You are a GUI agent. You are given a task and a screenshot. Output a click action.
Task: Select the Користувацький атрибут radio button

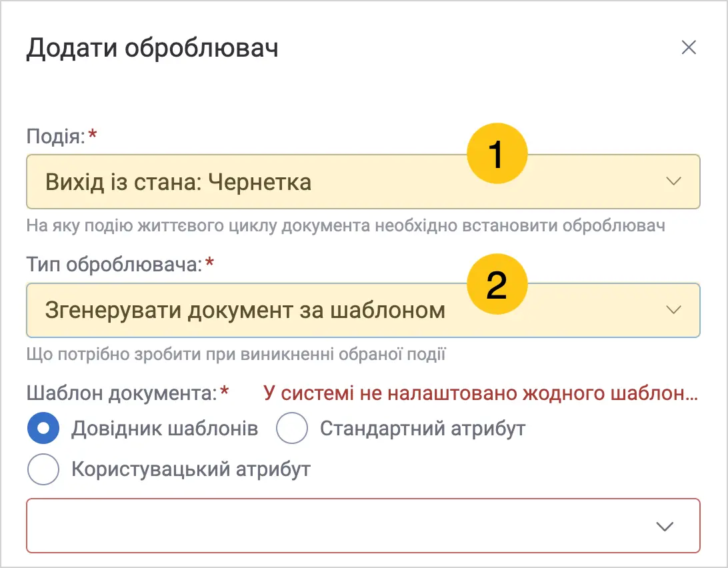click(x=43, y=469)
